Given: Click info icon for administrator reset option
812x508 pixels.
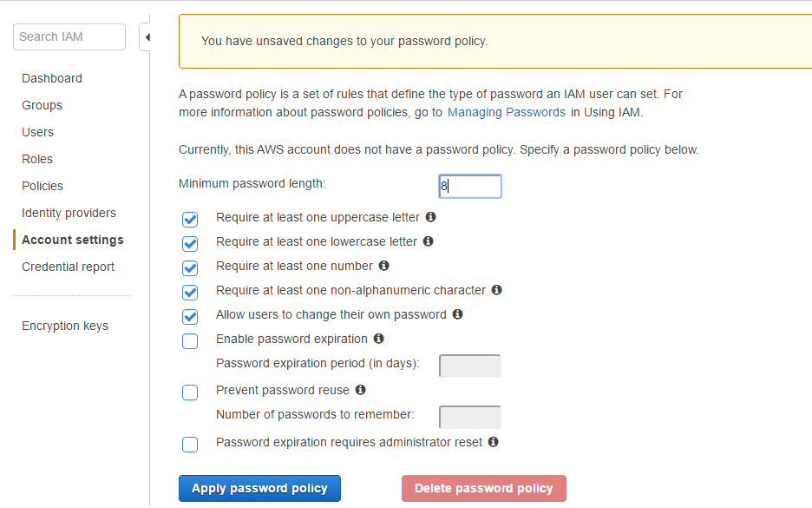Looking at the screenshot, I should coord(494,442).
